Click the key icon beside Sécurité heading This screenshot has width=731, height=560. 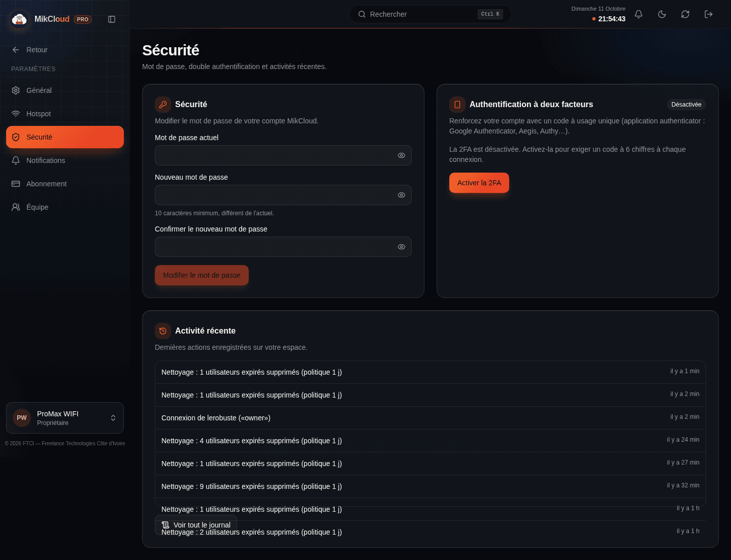[163, 105]
